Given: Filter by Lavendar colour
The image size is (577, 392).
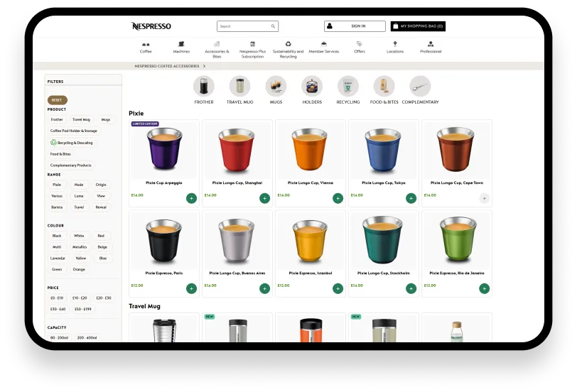Looking at the screenshot, I should [58, 258].
